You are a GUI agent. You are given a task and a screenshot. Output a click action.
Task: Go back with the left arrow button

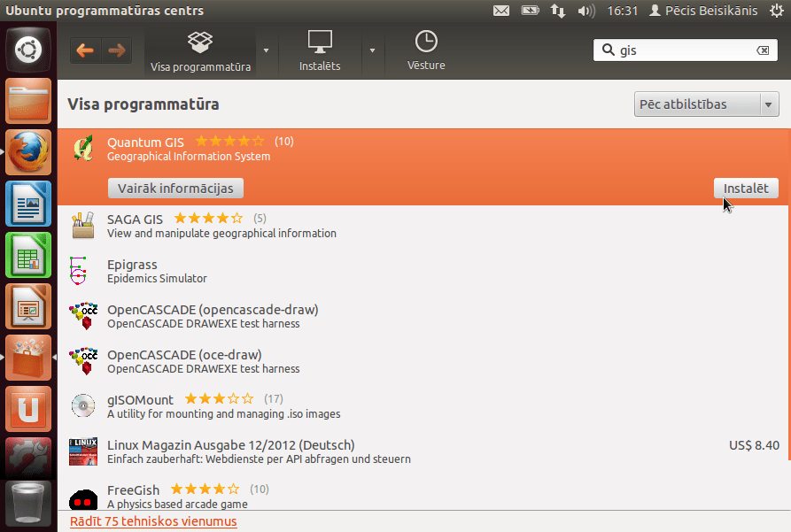pyautogui.click(x=86, y=50)
